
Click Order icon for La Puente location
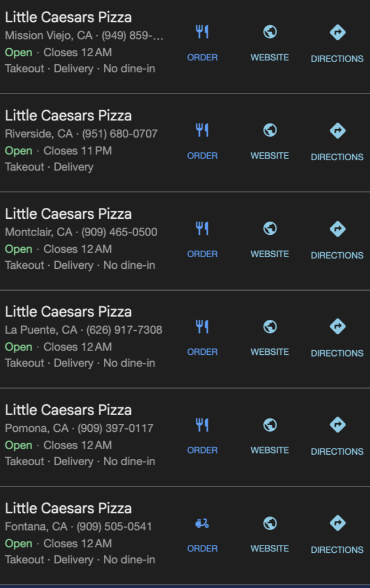click(202, 327)
